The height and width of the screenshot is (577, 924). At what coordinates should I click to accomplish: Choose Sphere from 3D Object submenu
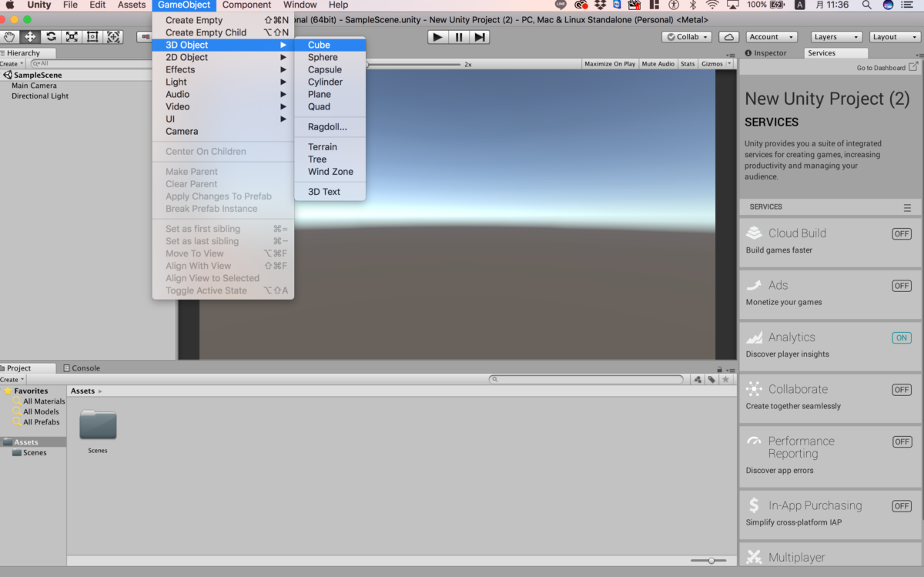330,57
